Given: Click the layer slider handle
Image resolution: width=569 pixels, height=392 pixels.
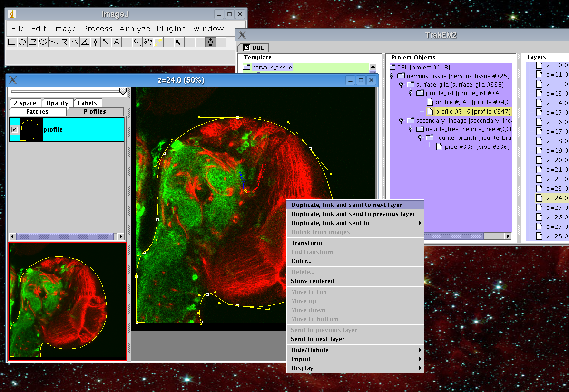Looking at the screenshot, I should [123, 90].
